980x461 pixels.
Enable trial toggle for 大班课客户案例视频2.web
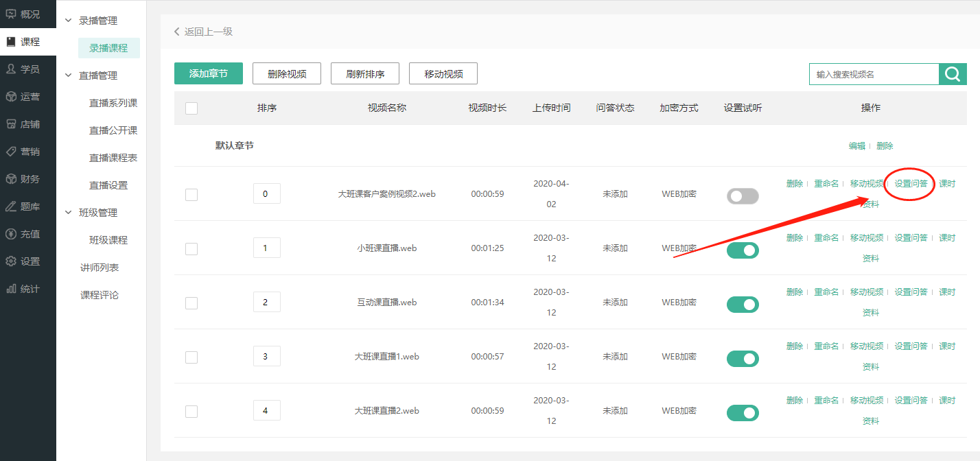[x=743, y=196]
